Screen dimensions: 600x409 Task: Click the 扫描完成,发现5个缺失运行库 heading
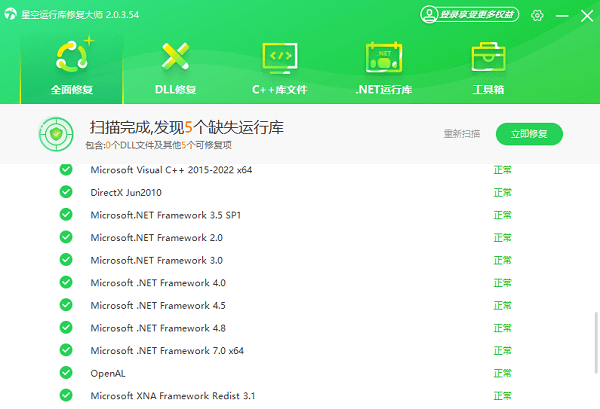(x=187, y=127)
